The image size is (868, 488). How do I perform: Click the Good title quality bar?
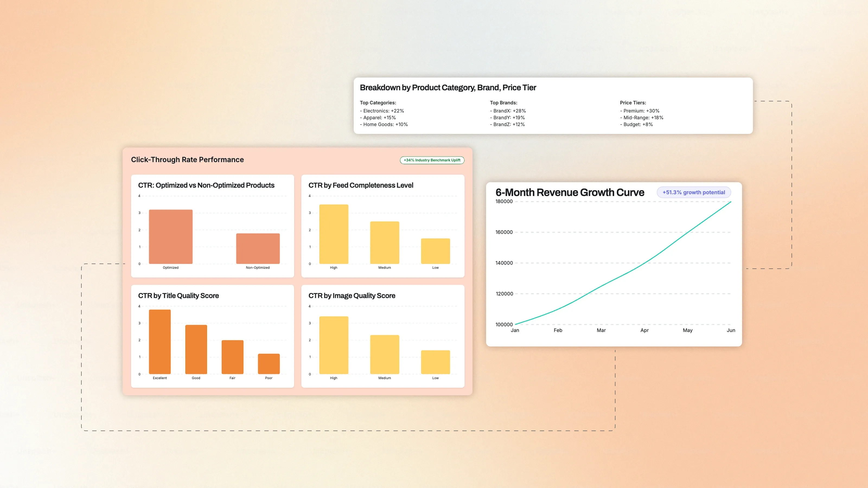click(196, 349)
